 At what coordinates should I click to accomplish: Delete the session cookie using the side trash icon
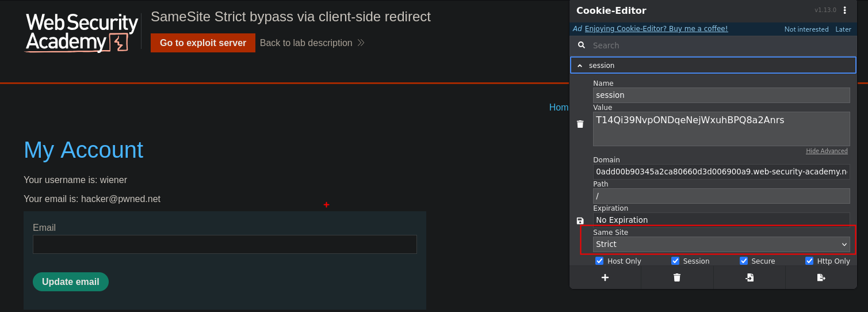580,124
